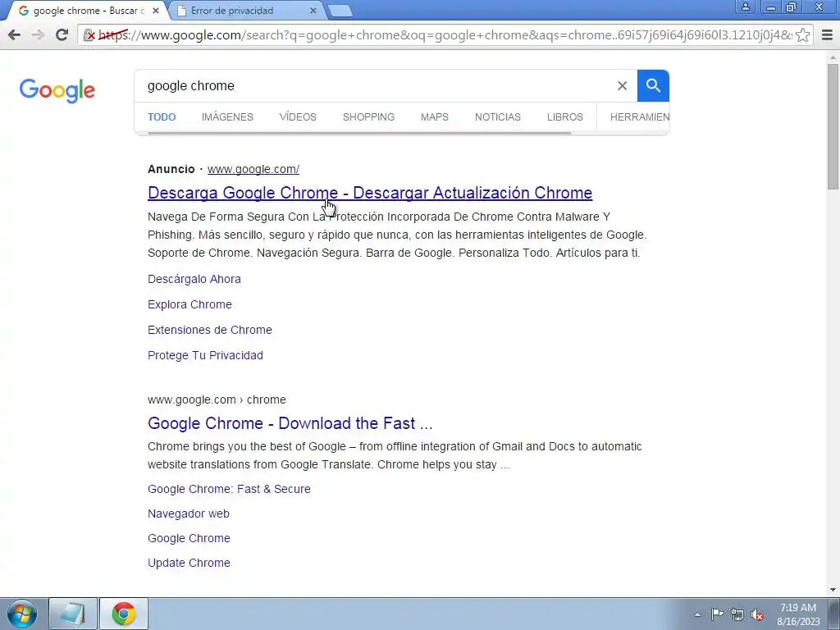The width and height of the screenshot is (840, 630).
Task: Click the blue magnifying glass search button
Action: [x=653, y=85]
